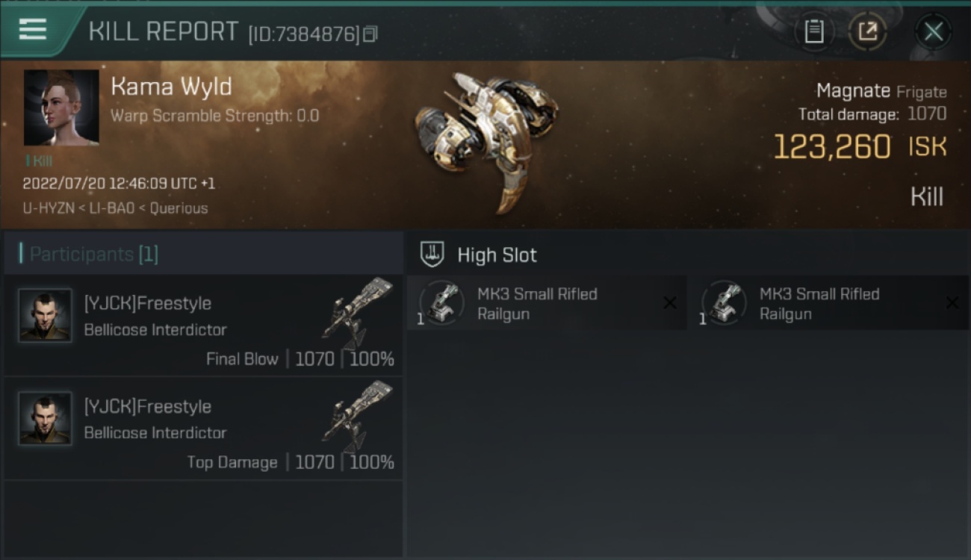Close the kill report window
This screenshot has width=971, height=560.
pos(934,31)
